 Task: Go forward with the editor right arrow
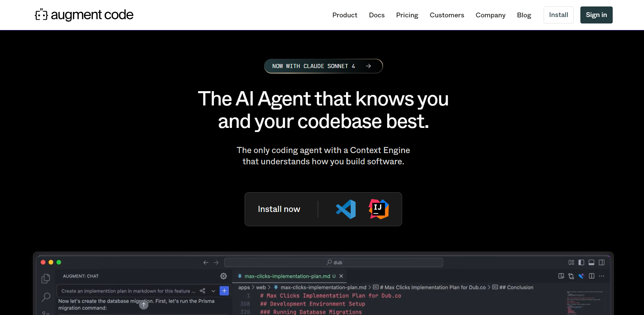click(216, 263)
